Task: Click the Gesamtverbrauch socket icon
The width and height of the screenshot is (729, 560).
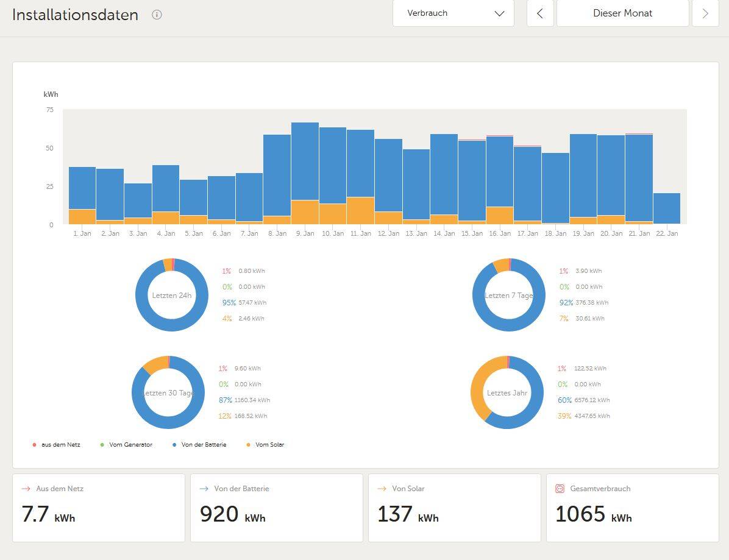Action: [560, 489]
